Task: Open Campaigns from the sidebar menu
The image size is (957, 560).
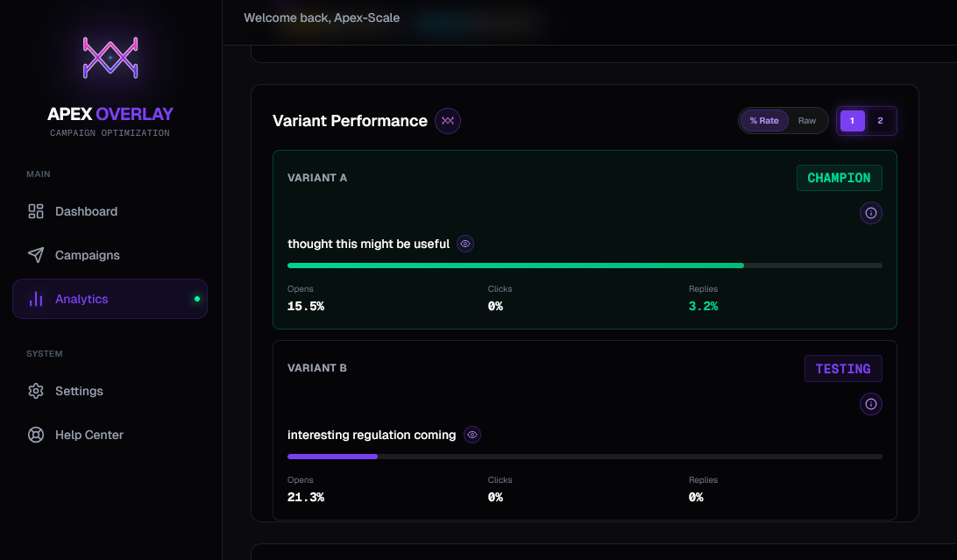Action: click(86, 255)
